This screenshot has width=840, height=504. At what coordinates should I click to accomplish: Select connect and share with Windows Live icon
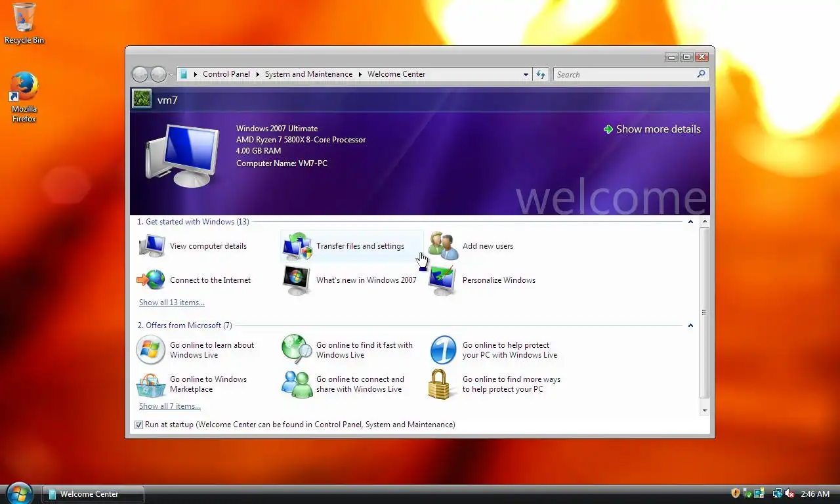pos(297,385)
